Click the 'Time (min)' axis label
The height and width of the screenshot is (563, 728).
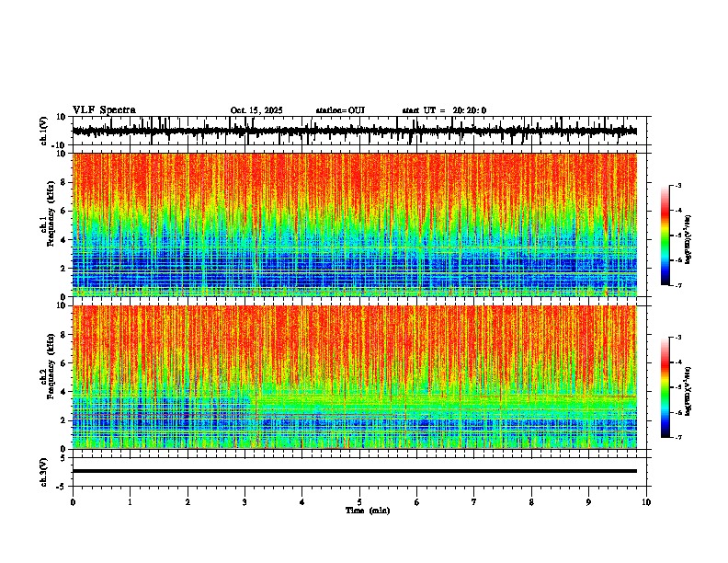[368, 511]
